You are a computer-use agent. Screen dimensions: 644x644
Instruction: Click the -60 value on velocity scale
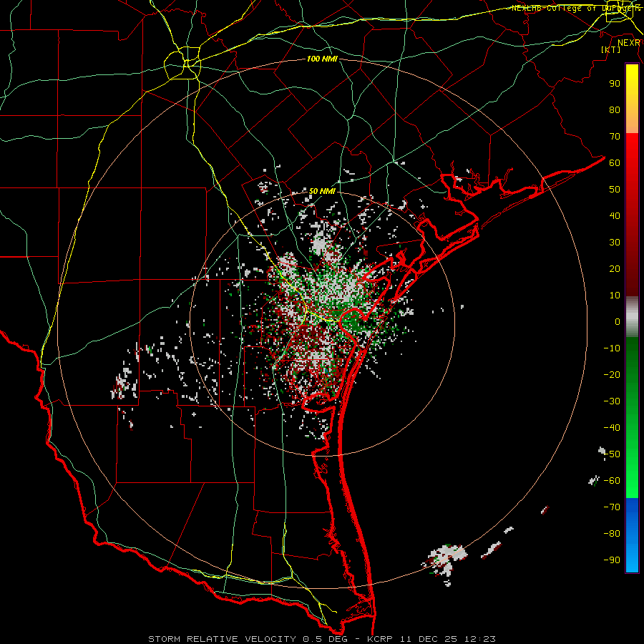612,481
